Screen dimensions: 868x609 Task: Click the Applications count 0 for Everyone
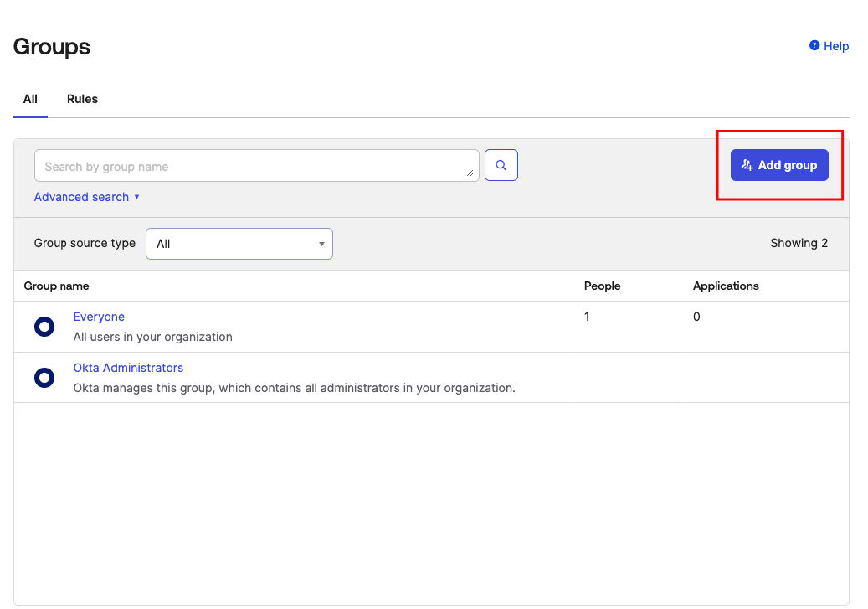tap(696, 317)
